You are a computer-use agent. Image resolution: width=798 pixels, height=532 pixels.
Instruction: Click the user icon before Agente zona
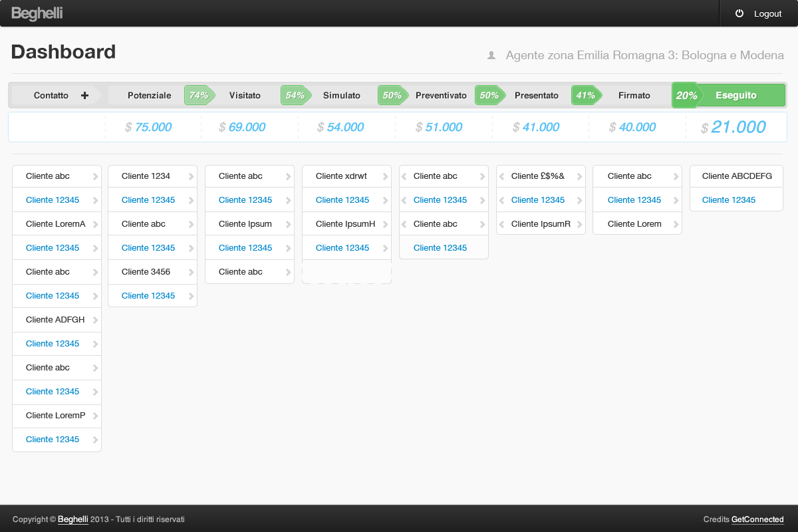[x=491, y=56]
